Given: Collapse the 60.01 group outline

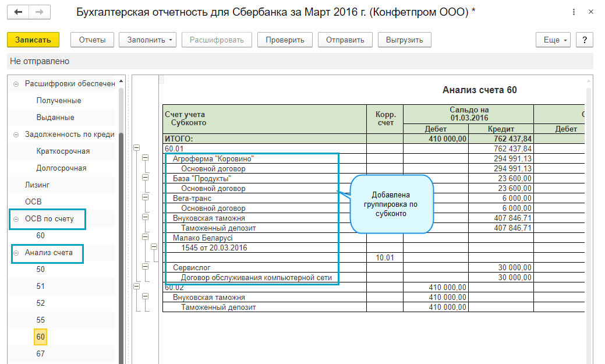Looking at the screenshot, I should 137,148.
